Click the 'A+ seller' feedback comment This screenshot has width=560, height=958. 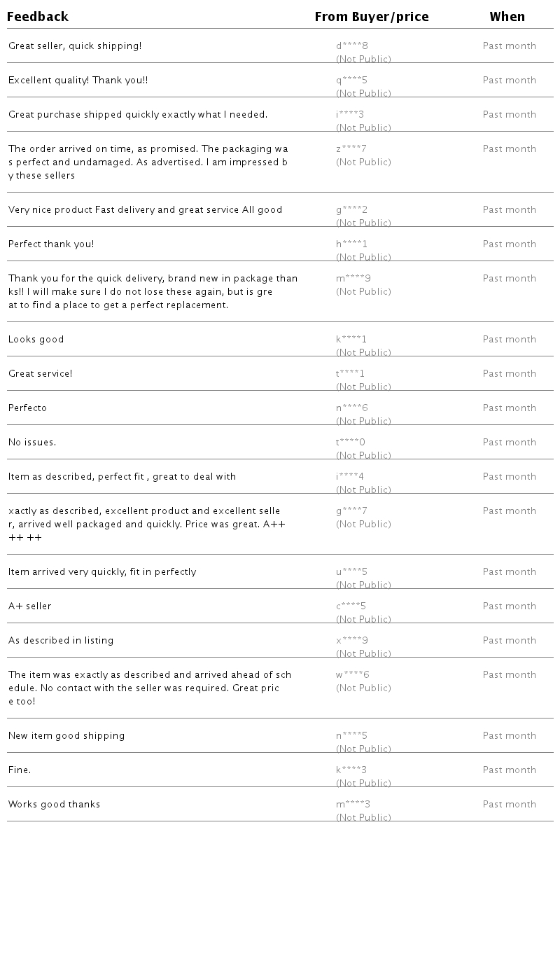tap(30, 606)
